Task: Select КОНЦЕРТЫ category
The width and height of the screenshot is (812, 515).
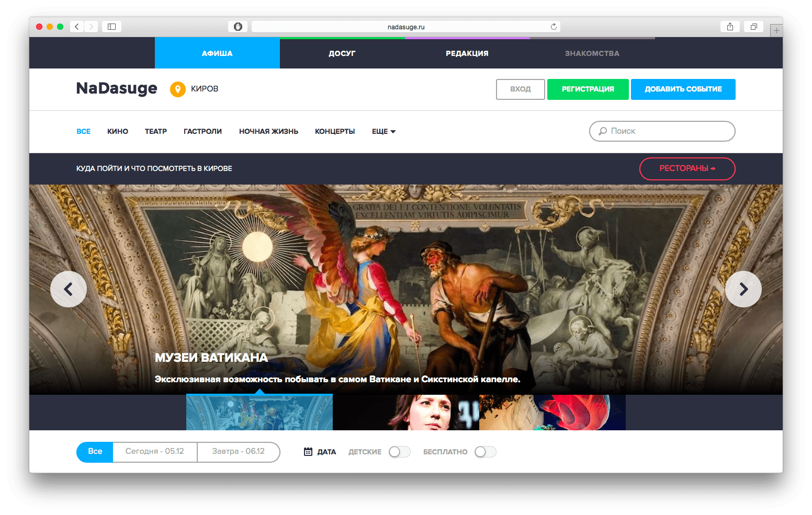Action: [335, 132]
